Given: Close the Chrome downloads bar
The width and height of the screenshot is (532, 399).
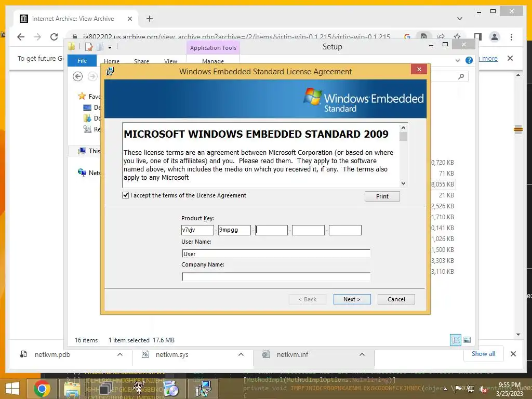Looking at the screenshot, I should coord(513,354).
